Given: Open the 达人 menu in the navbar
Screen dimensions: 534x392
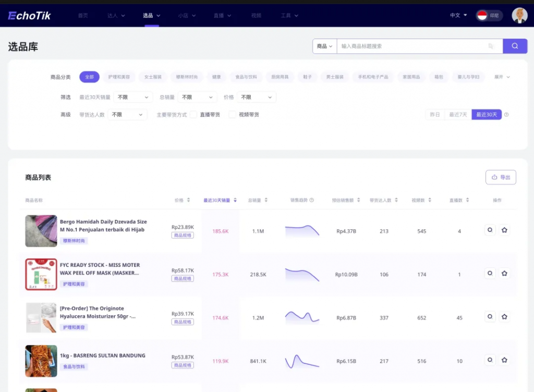Looking at the screenshot, I should tap(116, 16).
